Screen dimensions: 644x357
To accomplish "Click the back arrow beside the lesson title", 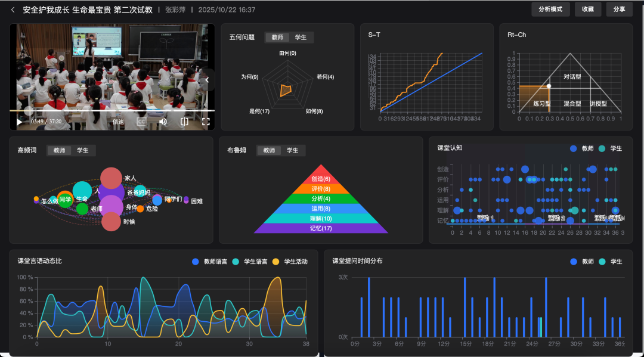I will [13, 10].
